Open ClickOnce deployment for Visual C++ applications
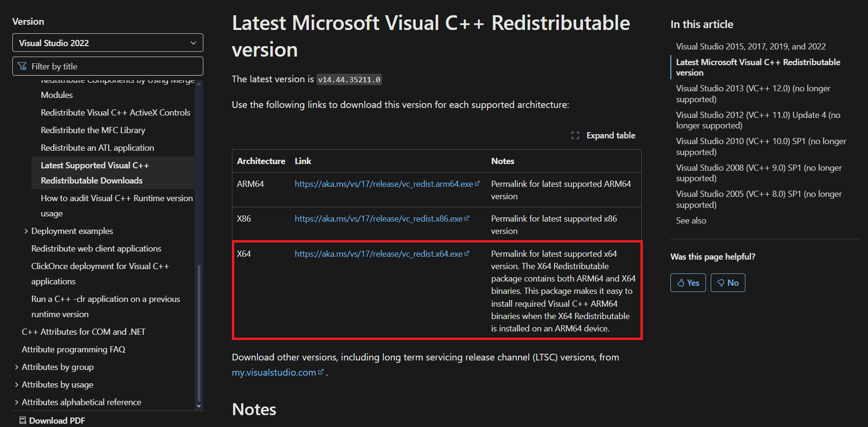The width and height of the screenshot is (868, 427). (x=100, y=274)
